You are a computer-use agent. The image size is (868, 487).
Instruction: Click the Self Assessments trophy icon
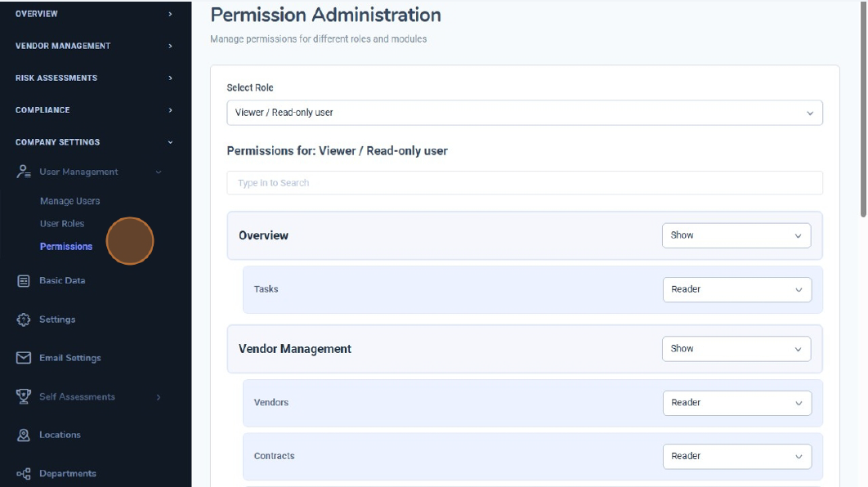[24, 396]
